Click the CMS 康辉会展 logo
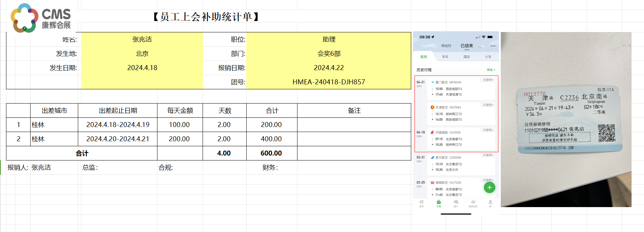The height and width of the screenshot is (232, 644). tap(41, 19)
